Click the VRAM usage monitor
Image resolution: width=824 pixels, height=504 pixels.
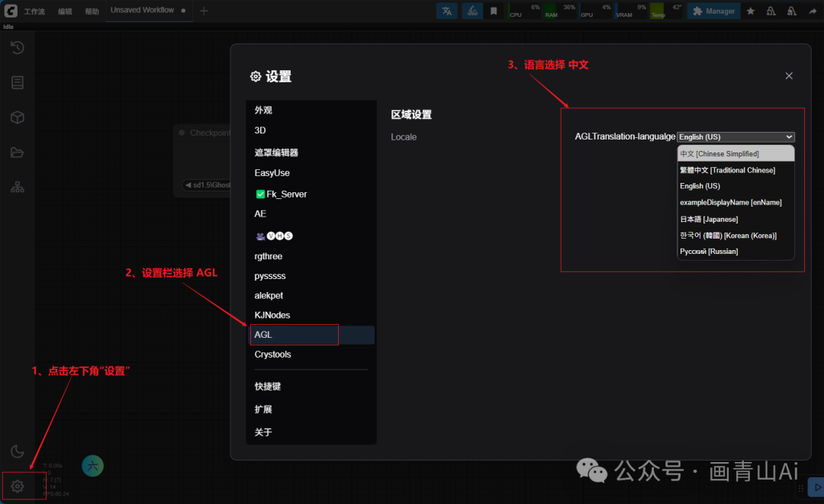coord(631,11)
